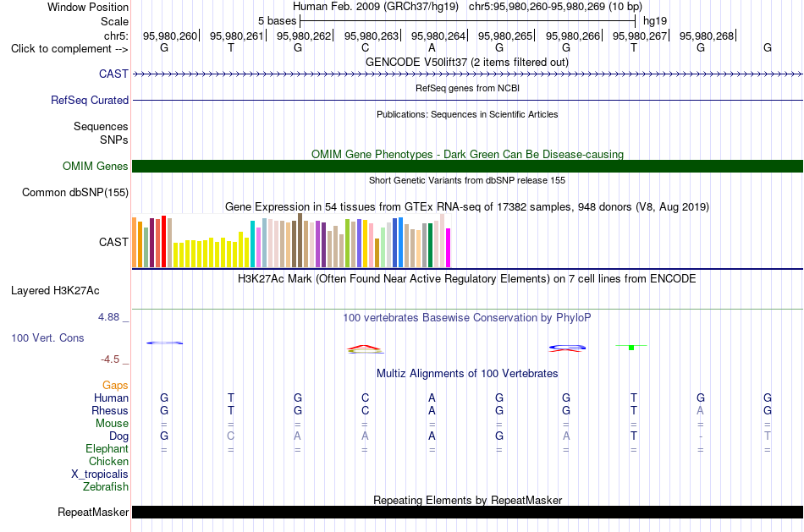This screenshot has height=532, width=804.
Task: Click the green T mark in PhyloP track
Action: 631,347
